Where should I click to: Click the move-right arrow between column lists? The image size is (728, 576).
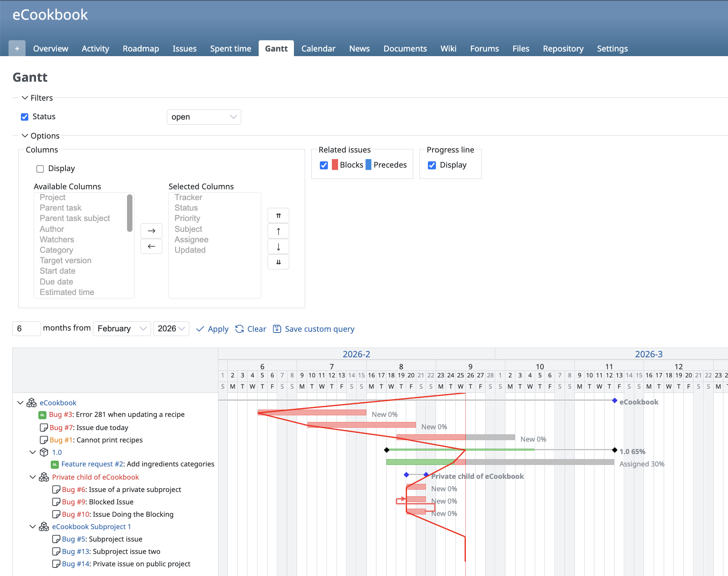(x=151, y=231)
